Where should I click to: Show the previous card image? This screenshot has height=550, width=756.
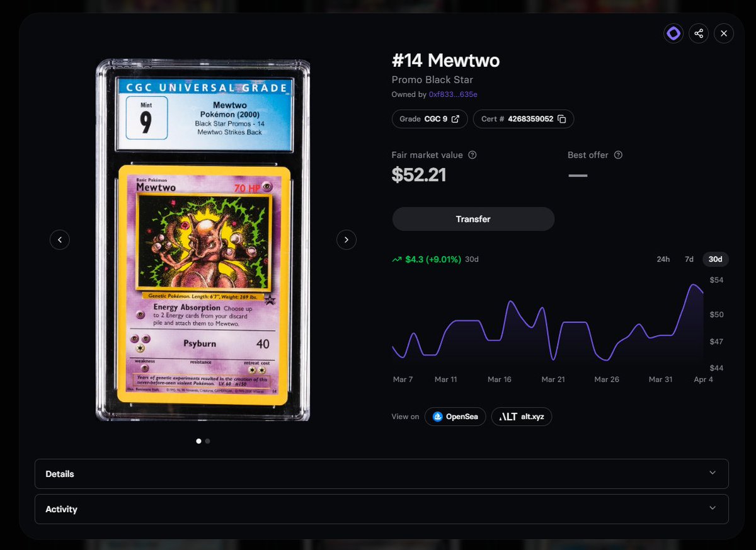[x=60, y=239]
